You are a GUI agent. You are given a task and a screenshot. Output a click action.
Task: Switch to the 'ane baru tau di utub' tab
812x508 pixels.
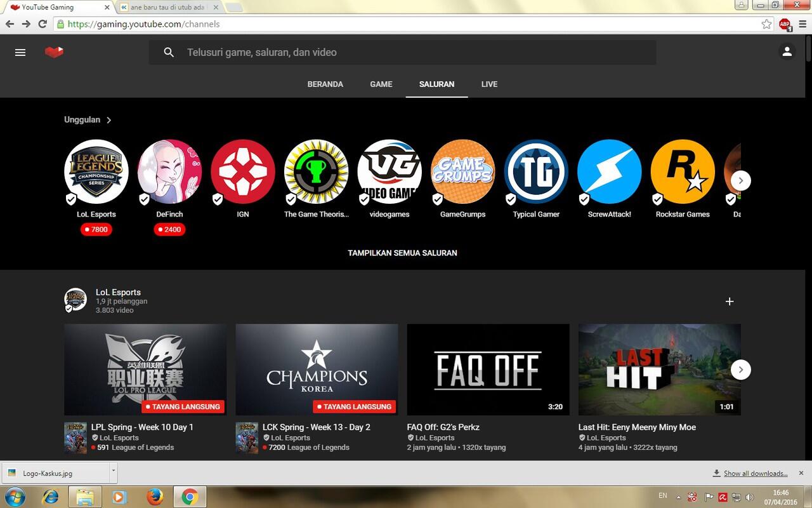pos(169,8)
